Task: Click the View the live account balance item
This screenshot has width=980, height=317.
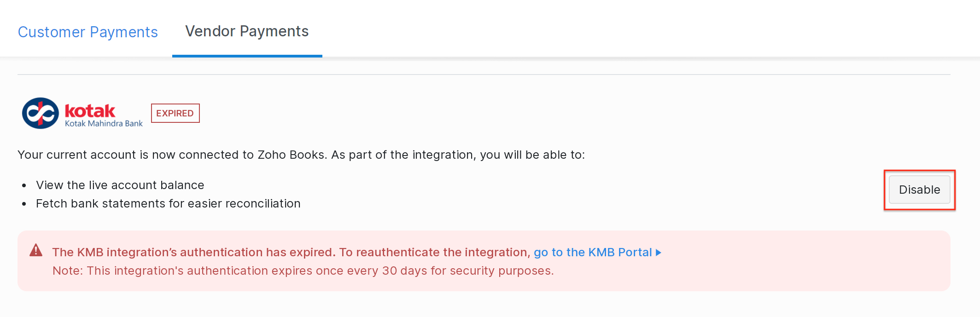Action: click(120, 185)
